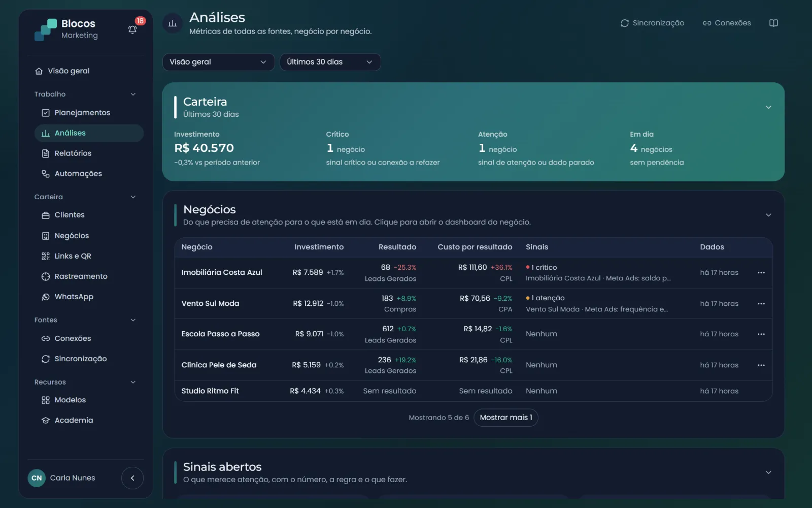This screenshot has width=812, height=508.
Task: Click Conexões in the top header
Action: tap(727, 23)
